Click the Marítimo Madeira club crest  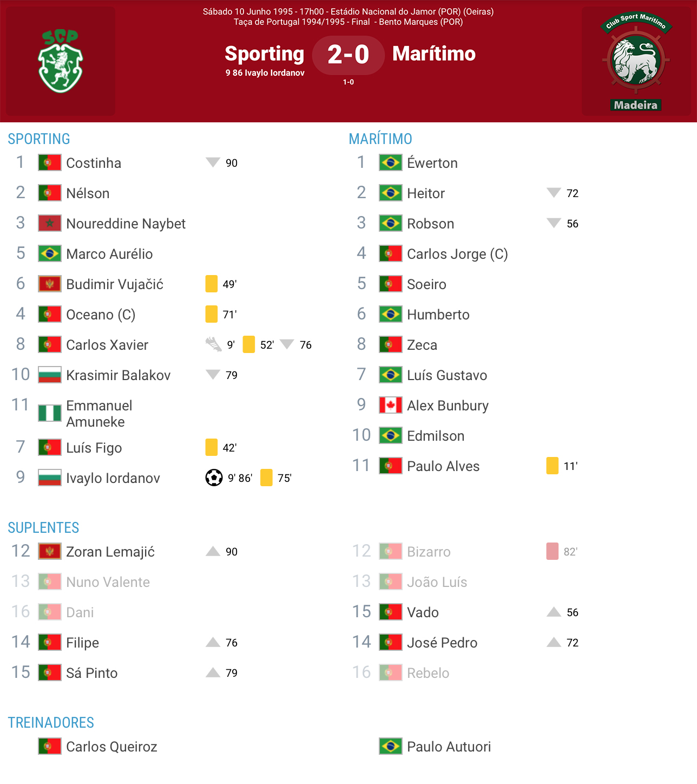point(636,61)
